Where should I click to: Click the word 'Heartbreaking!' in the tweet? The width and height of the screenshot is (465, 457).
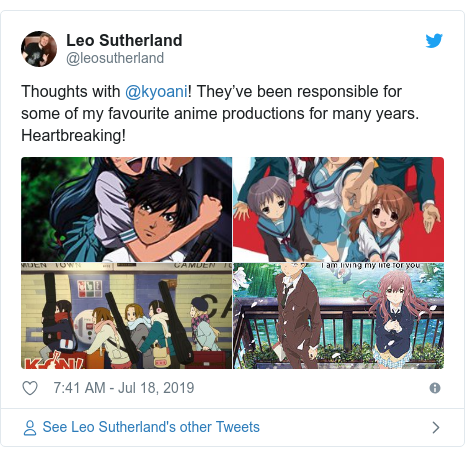pos(73,136)
